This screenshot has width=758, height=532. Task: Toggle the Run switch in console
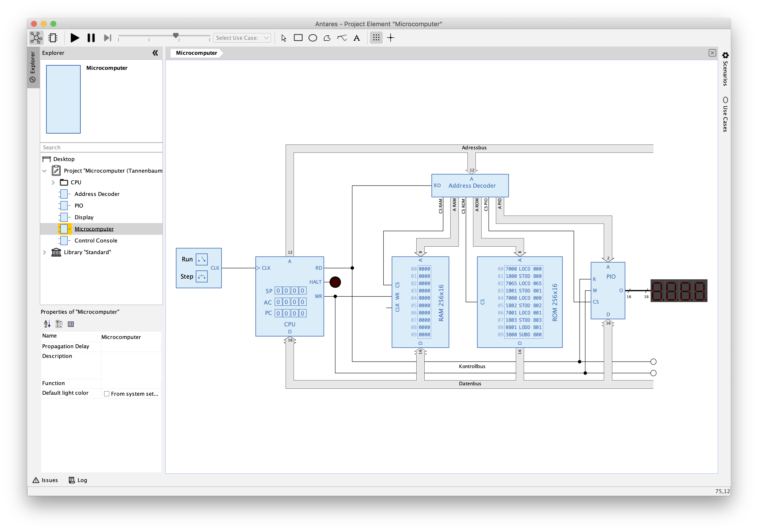click(202, 259)
